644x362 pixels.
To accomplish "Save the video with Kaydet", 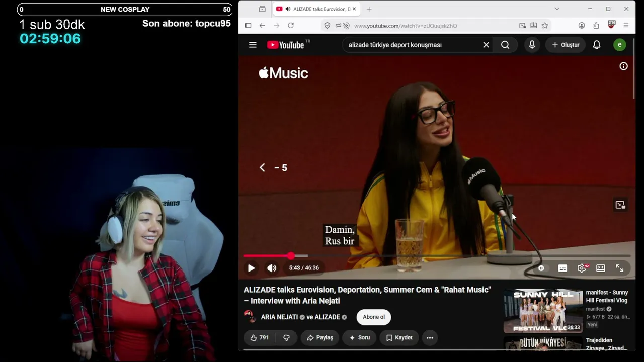I will (399, 338).
